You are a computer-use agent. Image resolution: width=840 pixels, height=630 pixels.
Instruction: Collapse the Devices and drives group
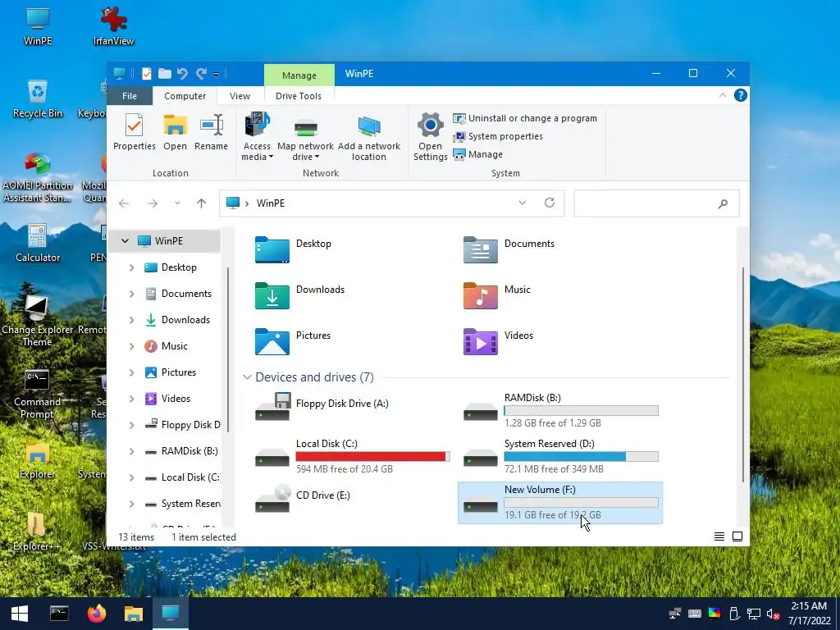pos(247,377)
